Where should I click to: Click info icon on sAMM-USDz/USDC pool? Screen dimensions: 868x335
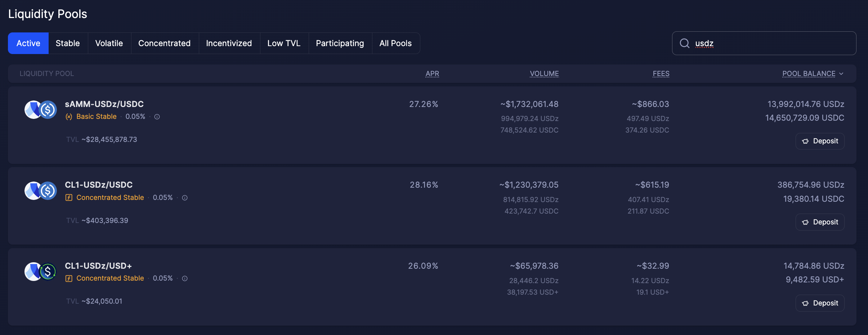(157, 117)
